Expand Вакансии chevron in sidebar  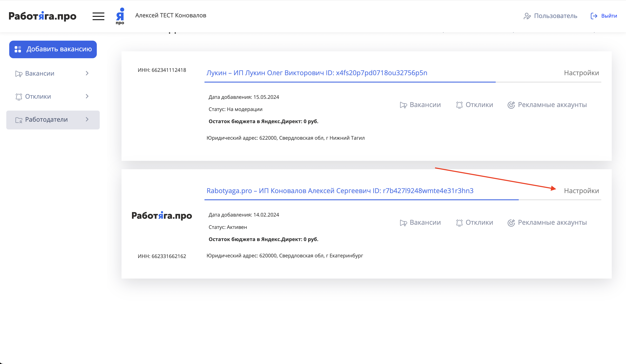pos(87,73)
